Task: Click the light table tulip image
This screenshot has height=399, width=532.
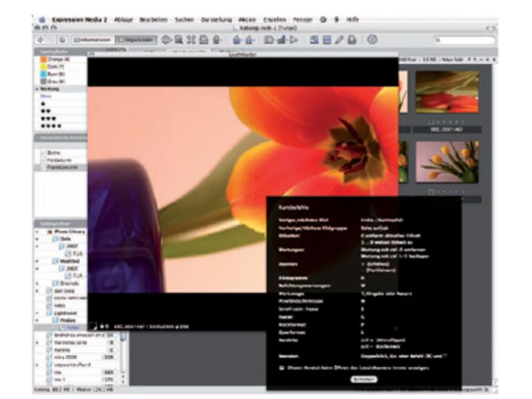Action: coord(243,189)
